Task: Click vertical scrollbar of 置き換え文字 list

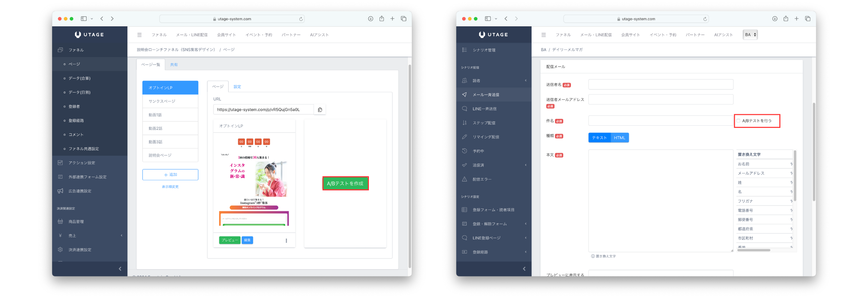Action: (795, 176)
